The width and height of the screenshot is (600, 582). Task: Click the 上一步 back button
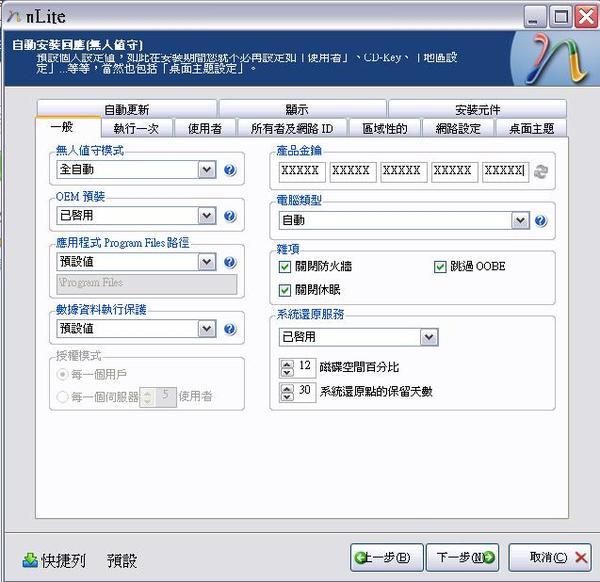[x=386, y=558]
